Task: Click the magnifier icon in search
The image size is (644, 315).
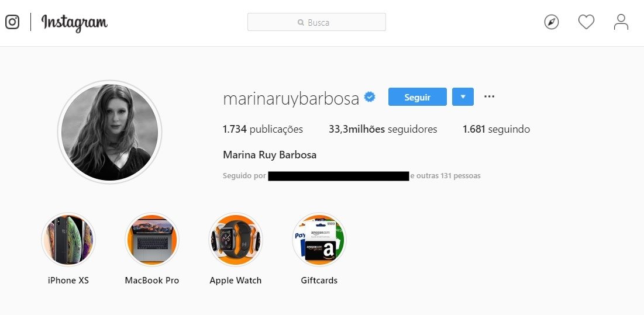Action: click(301, 23)
